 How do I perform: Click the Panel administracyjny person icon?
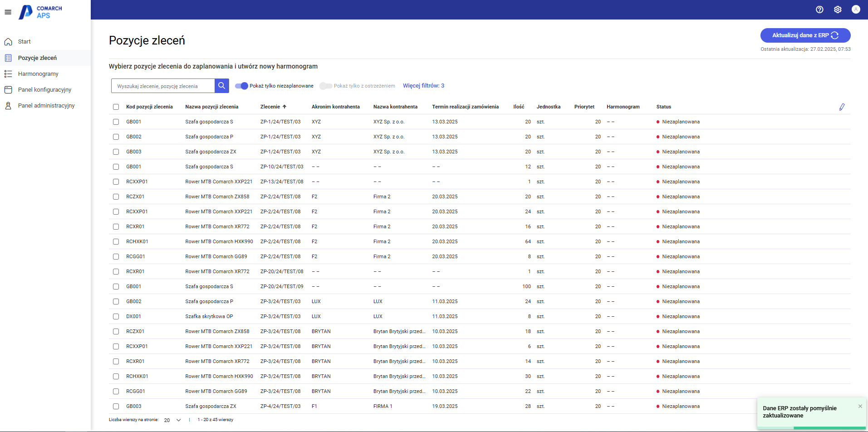tap(8, 106)
